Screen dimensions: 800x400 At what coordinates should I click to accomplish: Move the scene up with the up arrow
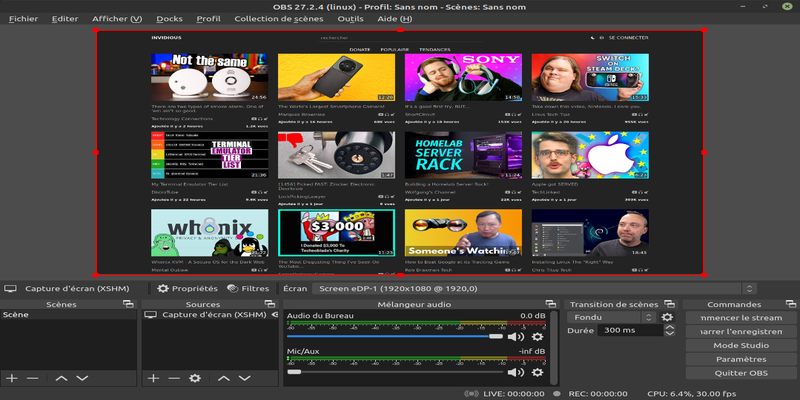pyautogui.click(x=61, y=378)
